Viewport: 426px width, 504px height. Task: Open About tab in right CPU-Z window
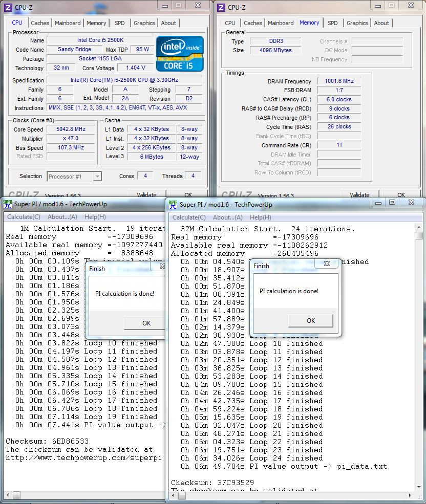381,23
